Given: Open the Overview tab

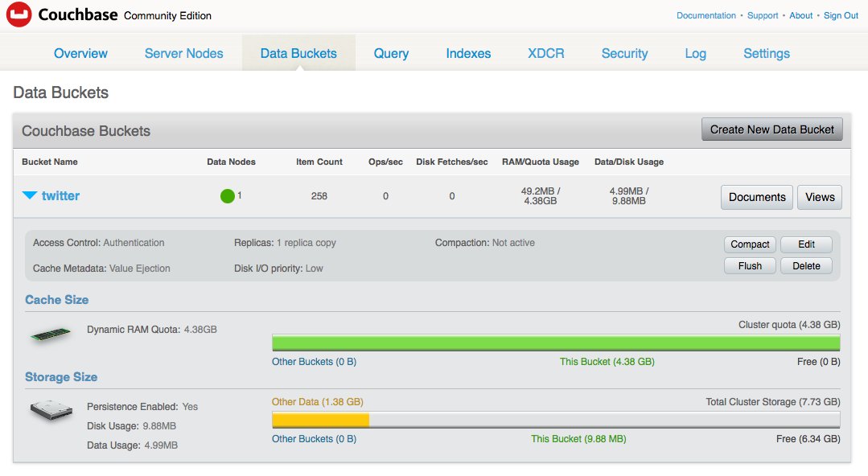Looking at the screenshot, I should 80,53.
